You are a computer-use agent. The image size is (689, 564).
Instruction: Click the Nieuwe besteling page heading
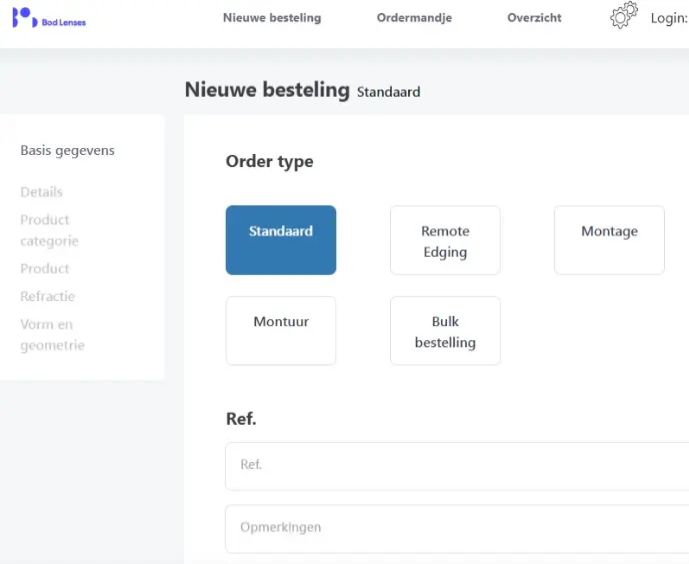pos(267,89)
